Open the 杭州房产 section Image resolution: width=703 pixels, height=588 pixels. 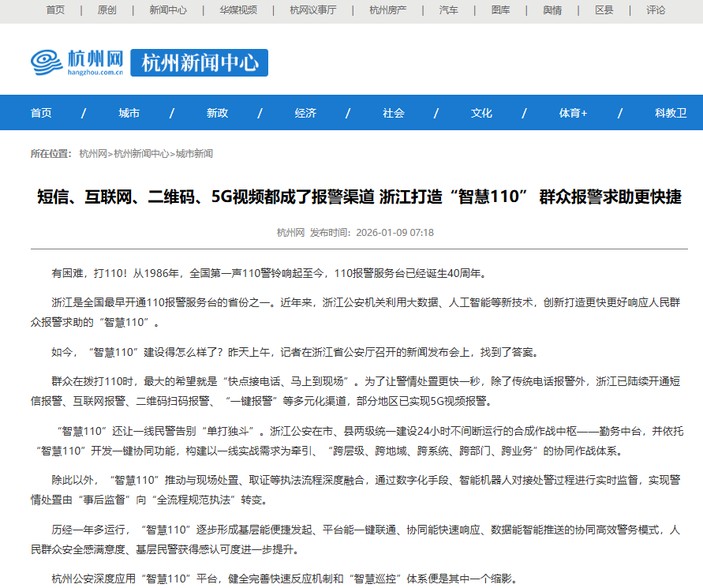[388, 10]
